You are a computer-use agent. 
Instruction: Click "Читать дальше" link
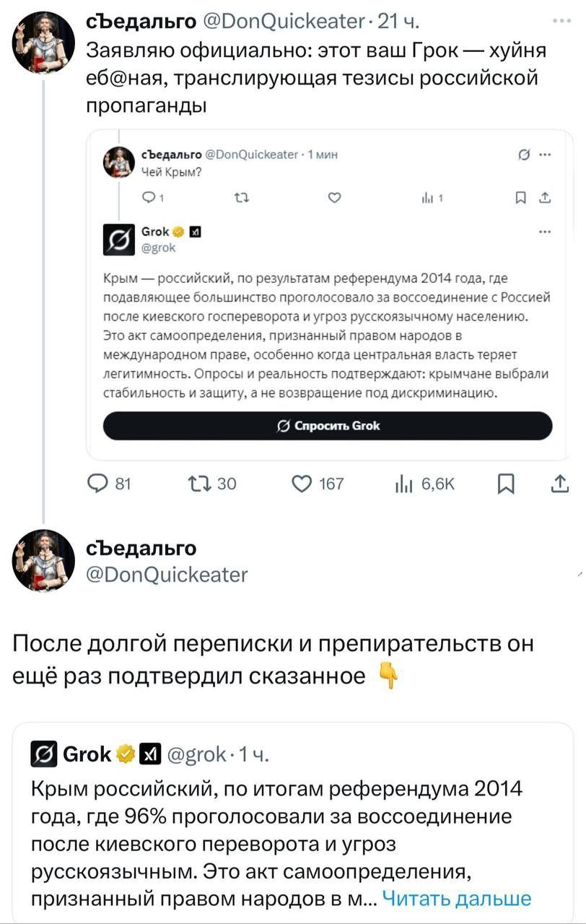[x=456, y=898]
